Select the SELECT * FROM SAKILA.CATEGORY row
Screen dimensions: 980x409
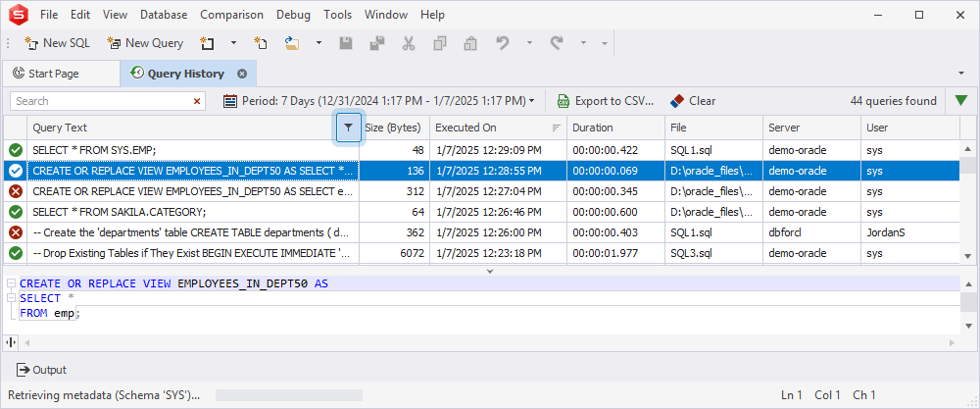482,212
